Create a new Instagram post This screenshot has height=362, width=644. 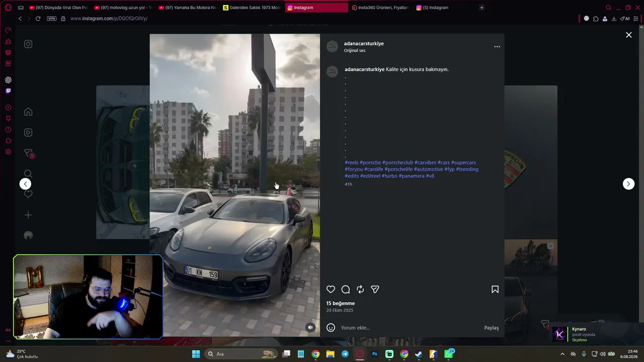click(x=28, y=215)
